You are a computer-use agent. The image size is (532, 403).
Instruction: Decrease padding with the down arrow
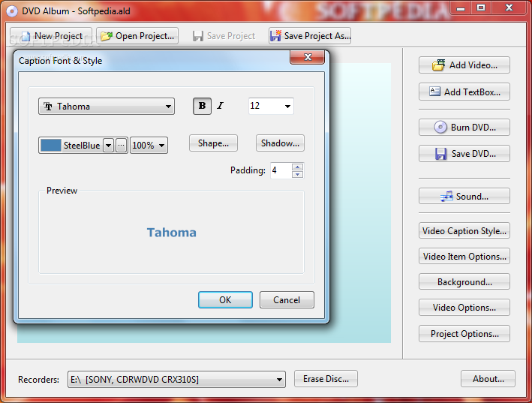click(298, 174)
